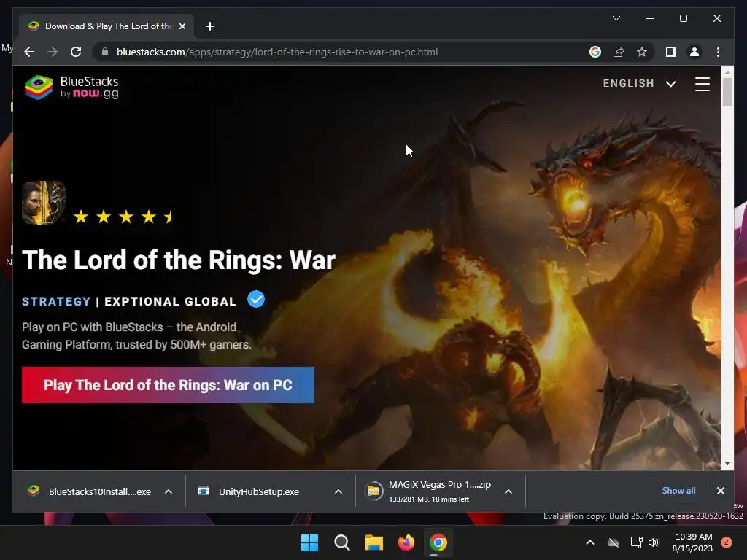Click the Lord of the Rings game app icon

pos(43,203)
